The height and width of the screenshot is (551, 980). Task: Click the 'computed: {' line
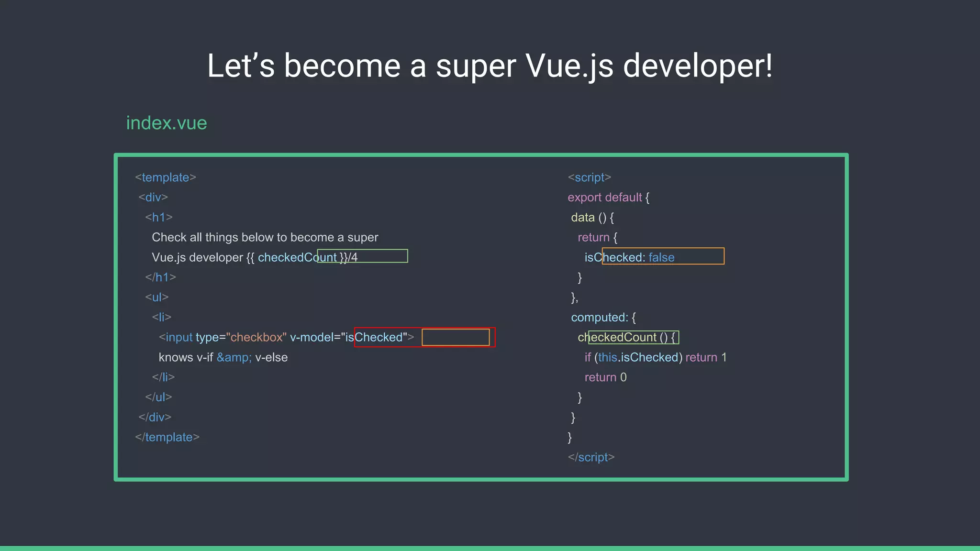[x=603, y=317]
